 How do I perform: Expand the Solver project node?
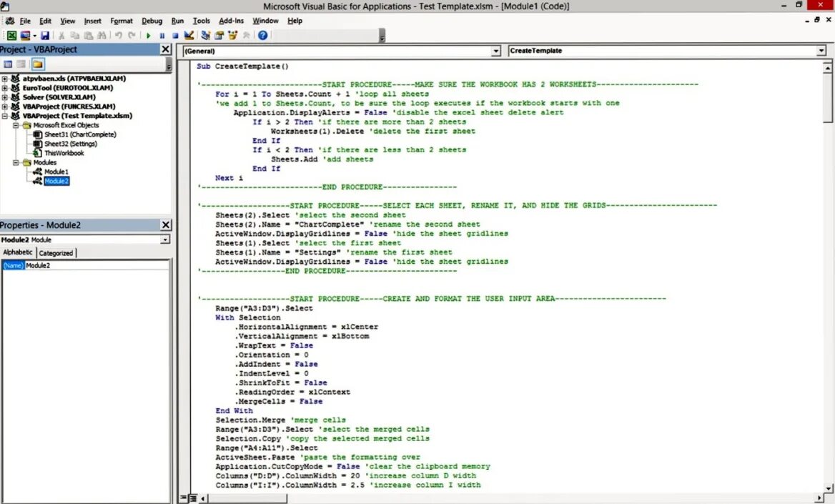click(x=5, y=97)
